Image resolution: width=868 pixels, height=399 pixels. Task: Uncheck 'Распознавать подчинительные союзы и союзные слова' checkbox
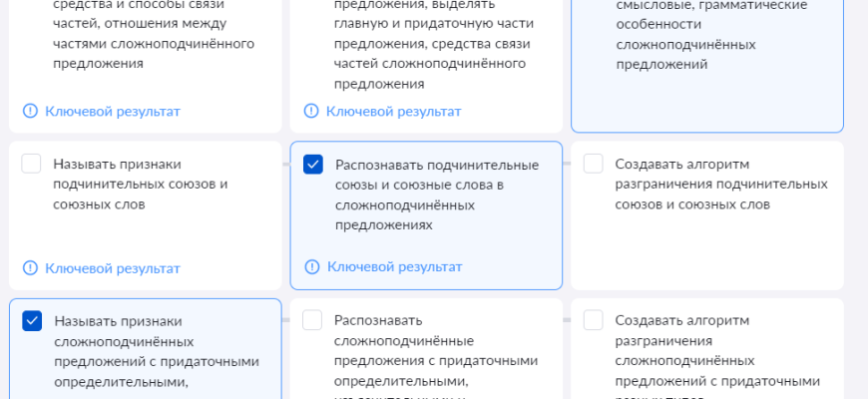313,165
